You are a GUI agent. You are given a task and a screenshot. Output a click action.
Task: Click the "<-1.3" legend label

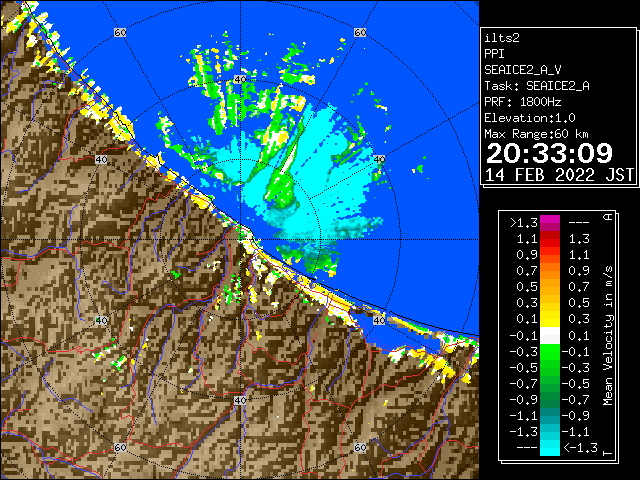pyautogui.click(x=580, y=448)
